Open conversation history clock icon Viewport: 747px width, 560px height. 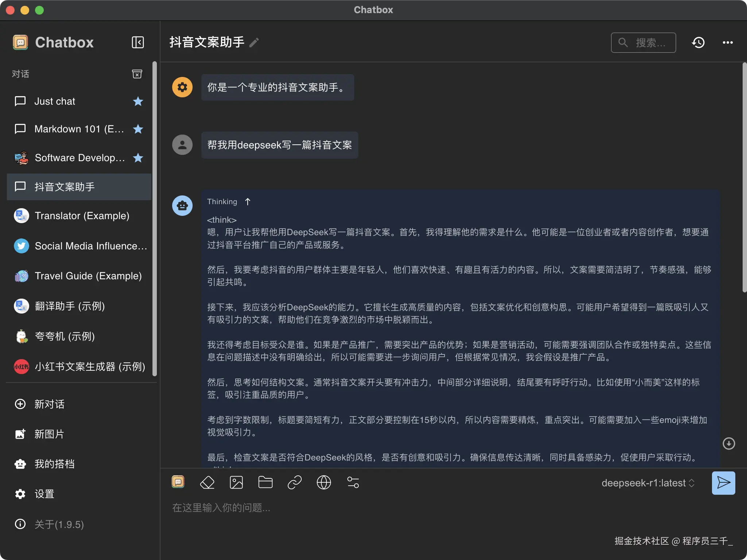[x=698, y=42]
